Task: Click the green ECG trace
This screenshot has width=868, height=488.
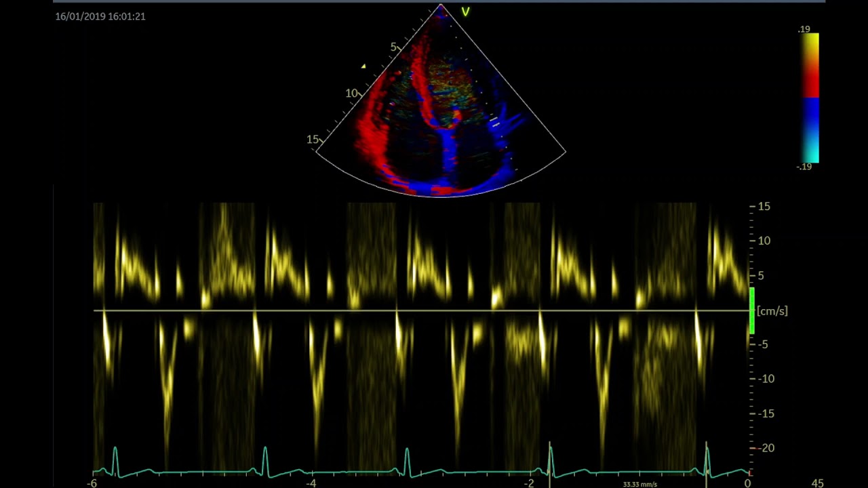Action: point(421,461)
